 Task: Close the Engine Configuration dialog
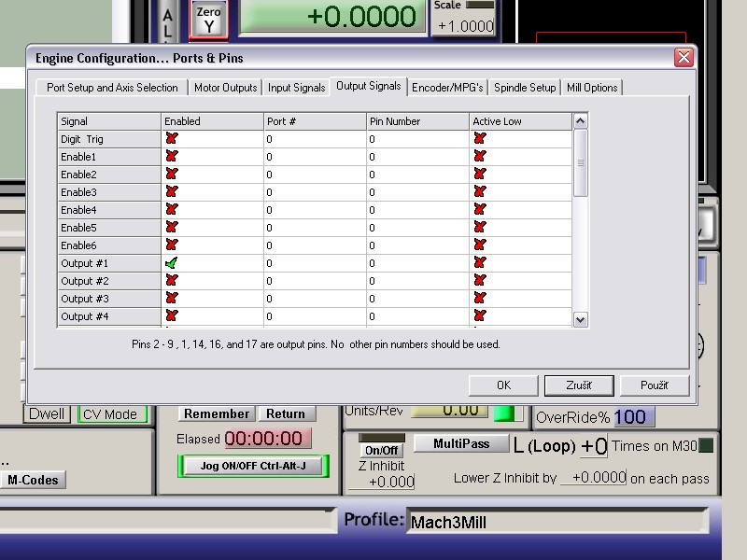point(684,58)
